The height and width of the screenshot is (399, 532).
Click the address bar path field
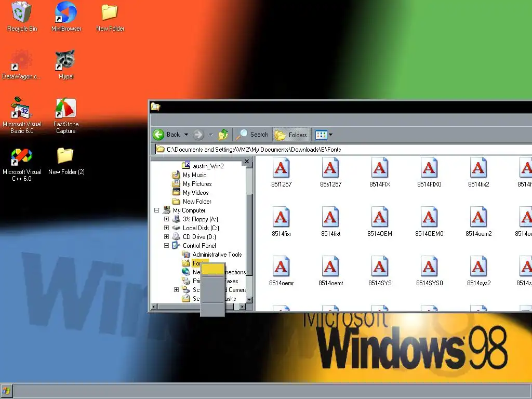point(343,149)
